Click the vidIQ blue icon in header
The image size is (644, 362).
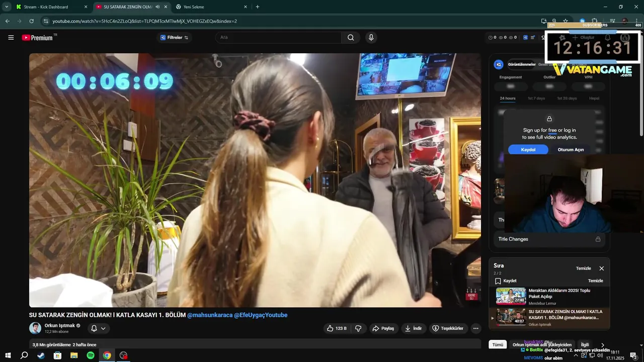525,38
